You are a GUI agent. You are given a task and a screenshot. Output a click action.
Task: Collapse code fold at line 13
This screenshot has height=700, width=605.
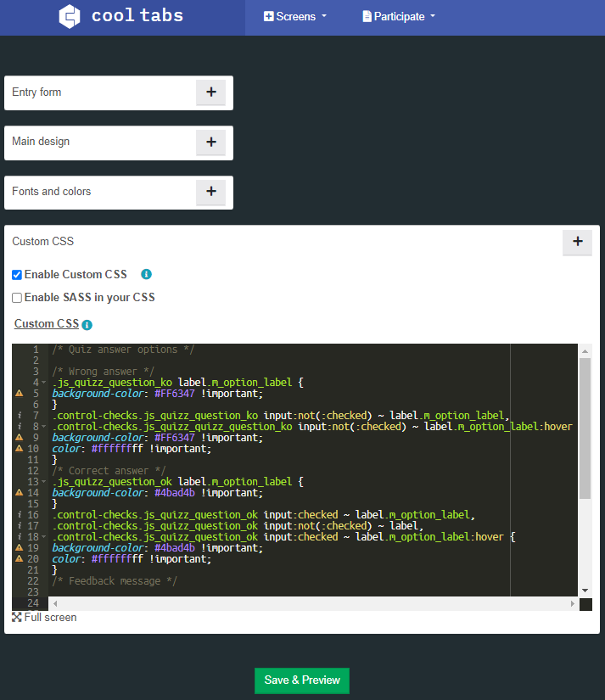(x=44, y=482)
